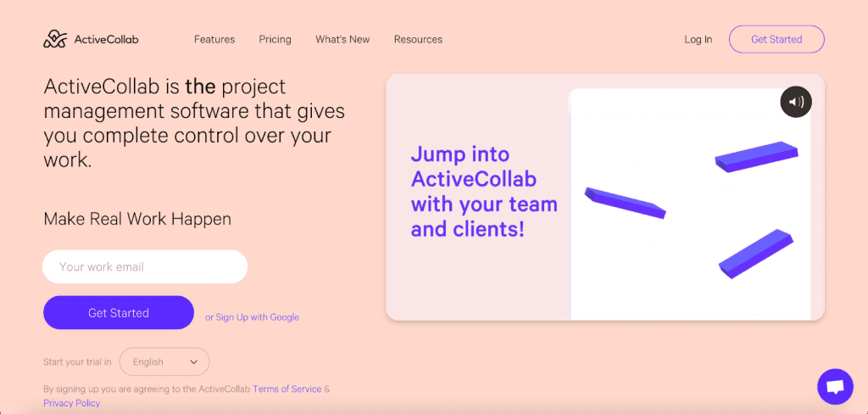Click the purple Get Started button below email
Image resolution: width=868 pixels, height=414 pixels.
pyautogui.click(x=119, y=312)
